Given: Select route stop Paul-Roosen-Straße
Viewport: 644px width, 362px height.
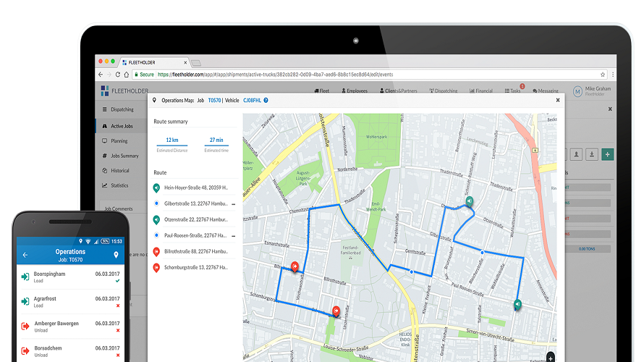Looking at the screenshot, I should [195, 235].
